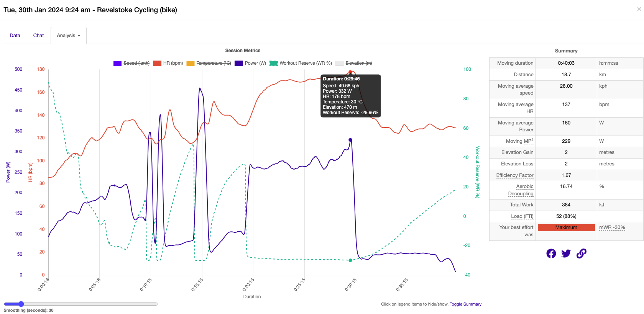
Task: Hide Power (W) series via legend
Action: [x=250, y=63]
